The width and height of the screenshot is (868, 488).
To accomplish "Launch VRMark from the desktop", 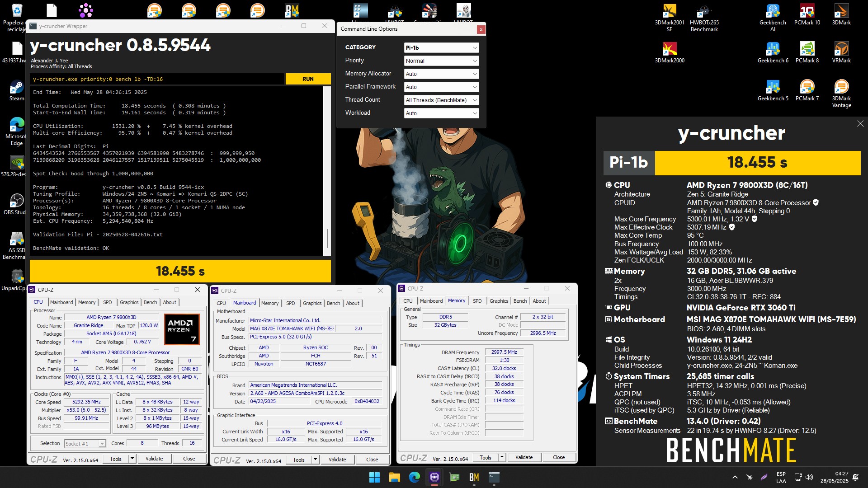I will point(841,52).
